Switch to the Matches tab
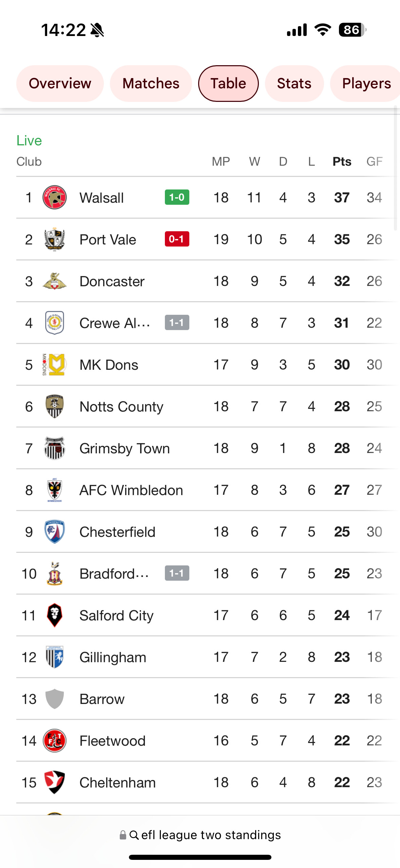The width and height of the screenshot is (400, 868). (151, 84)
